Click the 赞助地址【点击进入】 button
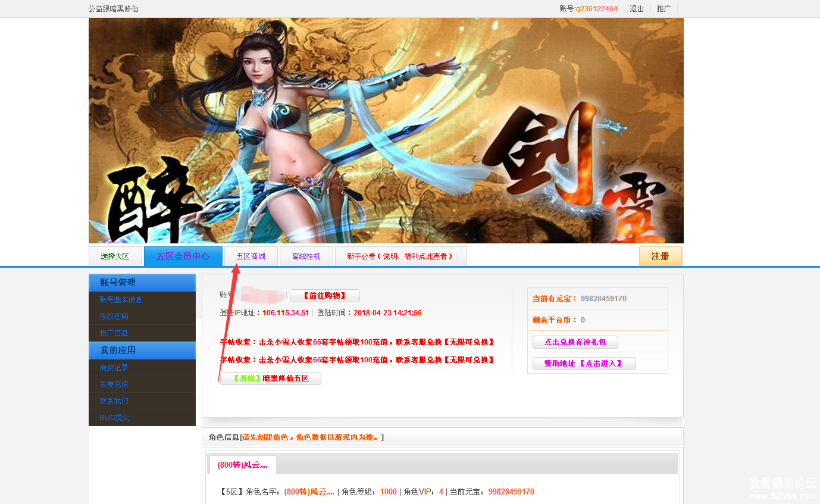Screen dimensions: 820x504 [584, 364]
